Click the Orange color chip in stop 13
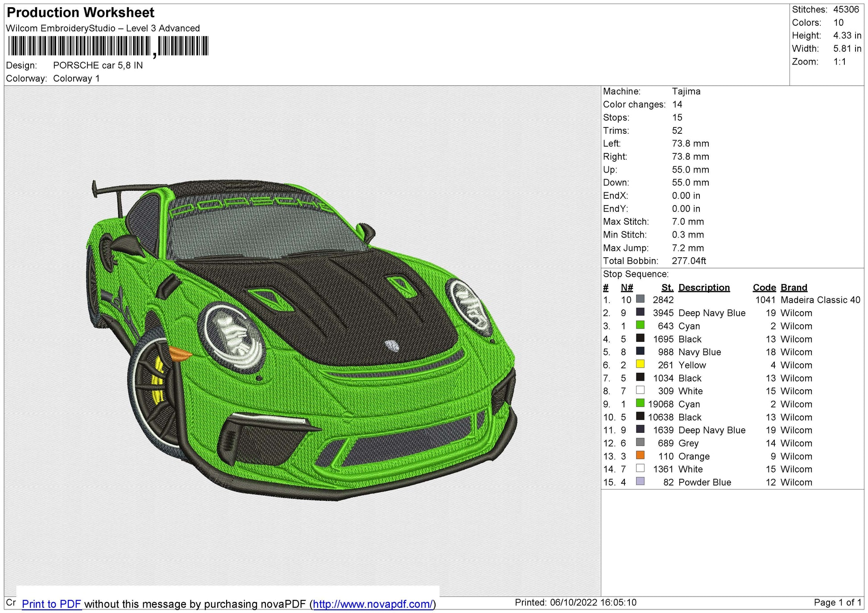 640,456
